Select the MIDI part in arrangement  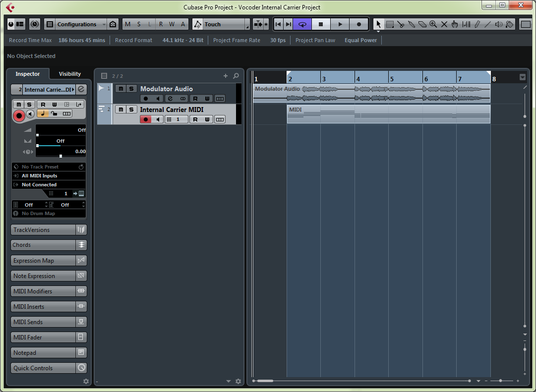point(388,114)
